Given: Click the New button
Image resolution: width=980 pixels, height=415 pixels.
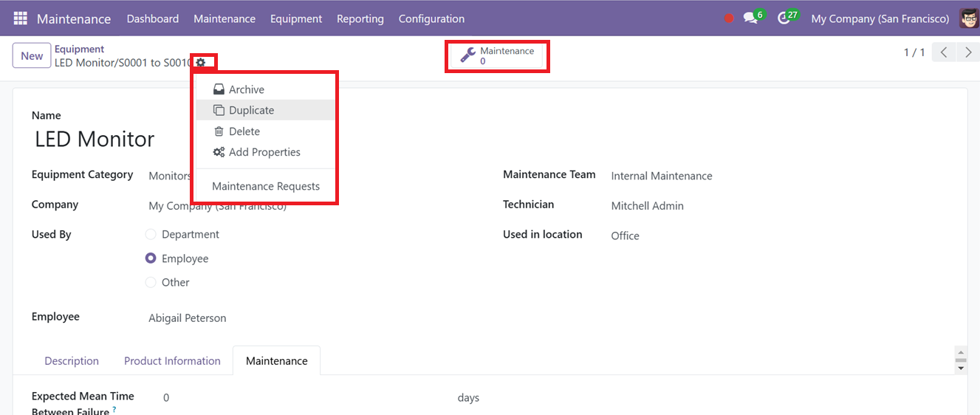Looking at the screenshot, I should click(32, 56).
